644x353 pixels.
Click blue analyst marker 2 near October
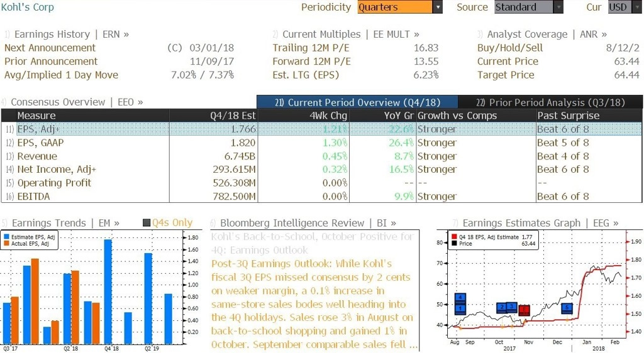502,308
